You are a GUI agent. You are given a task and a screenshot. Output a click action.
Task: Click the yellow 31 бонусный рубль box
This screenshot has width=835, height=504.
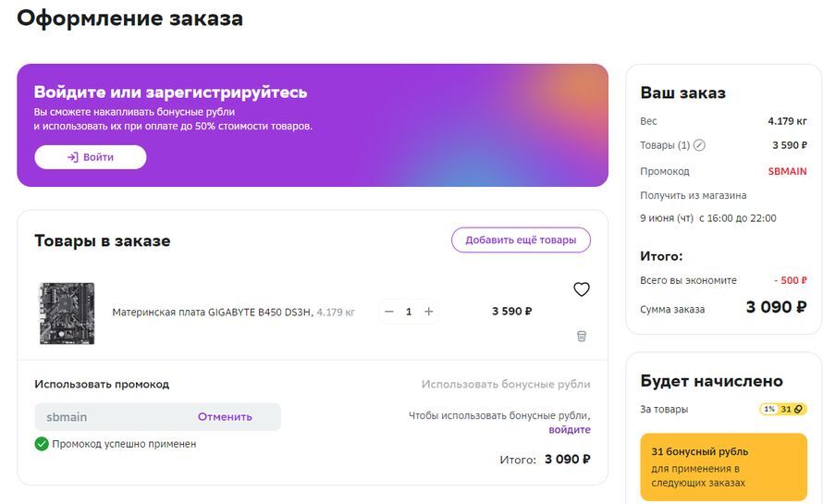click(x=723, y=467)
